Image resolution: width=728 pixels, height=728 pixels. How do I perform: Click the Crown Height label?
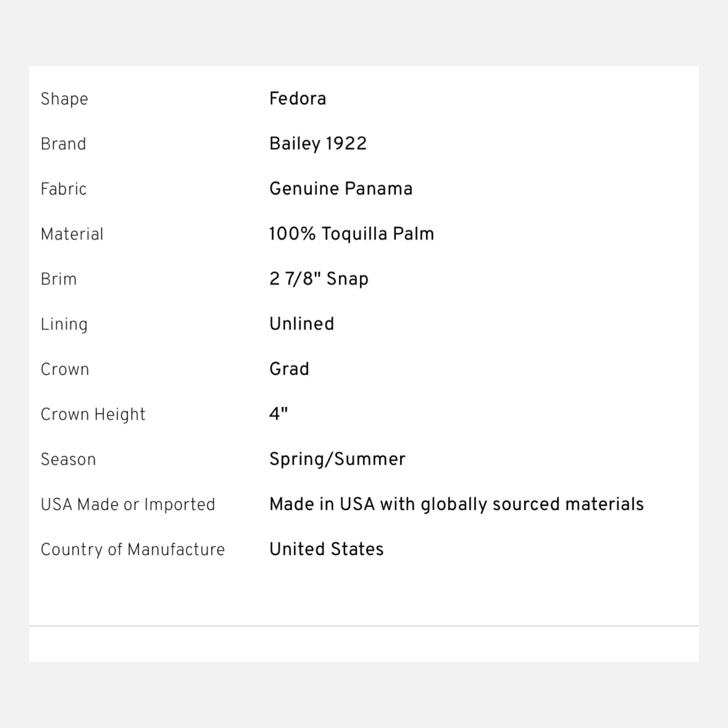(93, 415)
